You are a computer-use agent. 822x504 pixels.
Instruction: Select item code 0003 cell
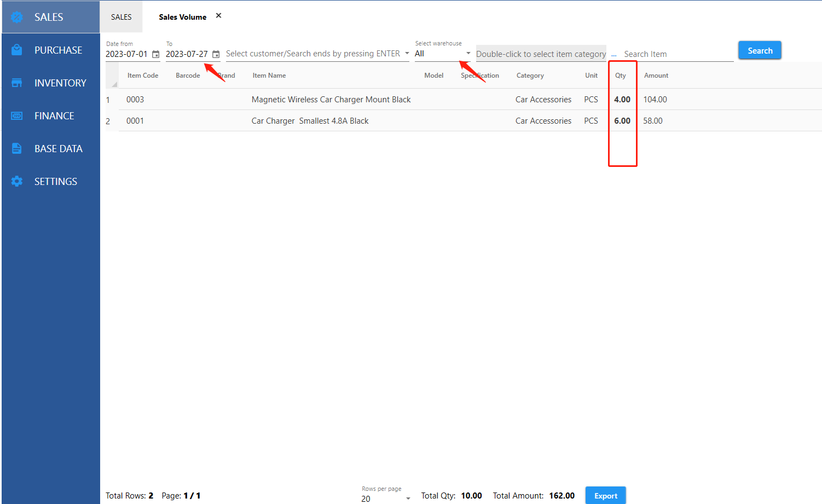coord(135,100)
